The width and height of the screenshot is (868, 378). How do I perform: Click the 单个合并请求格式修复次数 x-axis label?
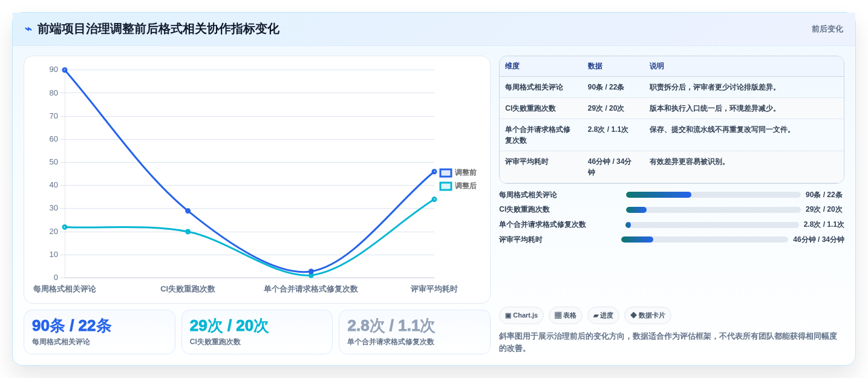[311, 289]
